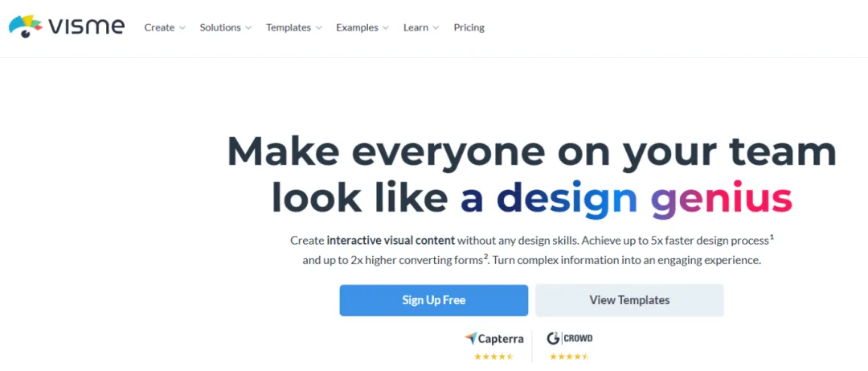Click the visme wordmark text
Screen dimensions: 868x371
(x=86, y=27)
